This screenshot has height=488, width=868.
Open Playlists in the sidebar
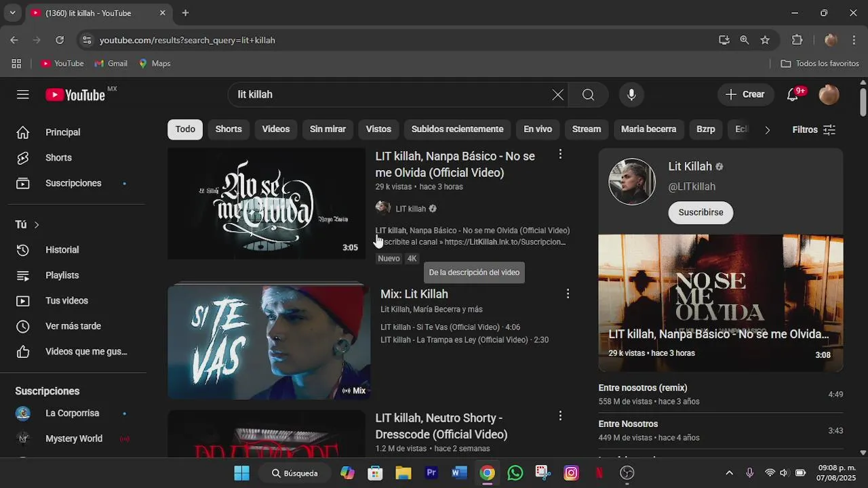[x=73, y=275]
